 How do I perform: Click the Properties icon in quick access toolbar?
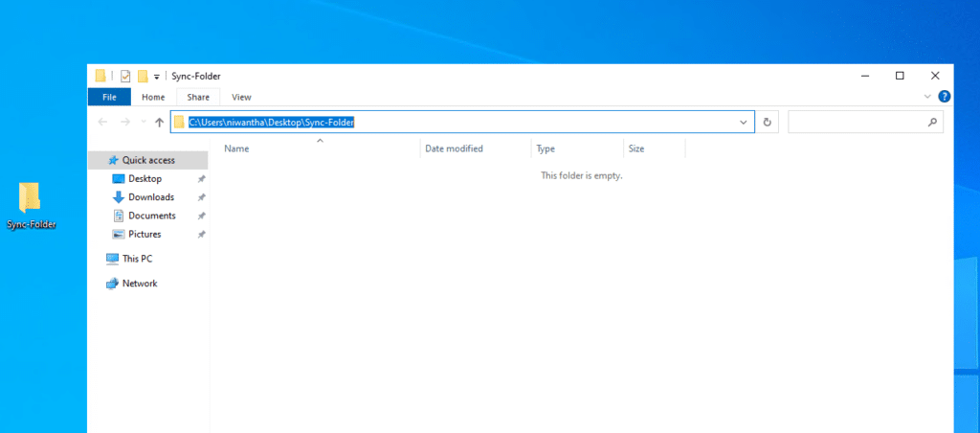pos(125,76)
